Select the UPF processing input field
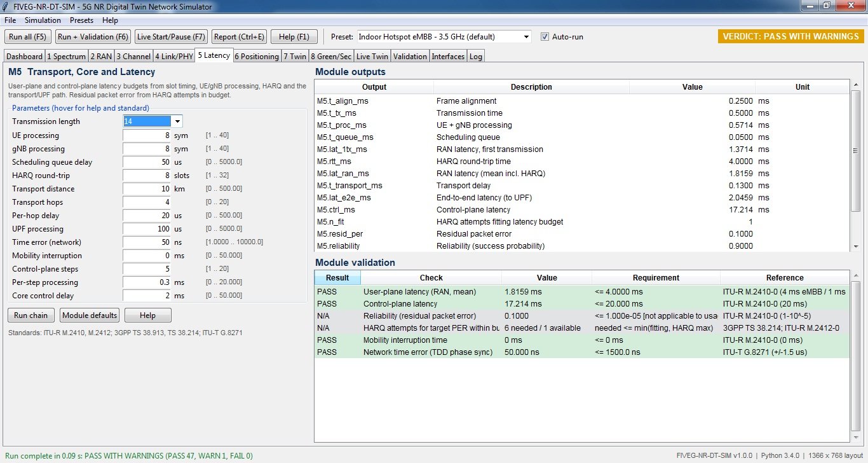The image size is (868, 463). coord(147,228)
